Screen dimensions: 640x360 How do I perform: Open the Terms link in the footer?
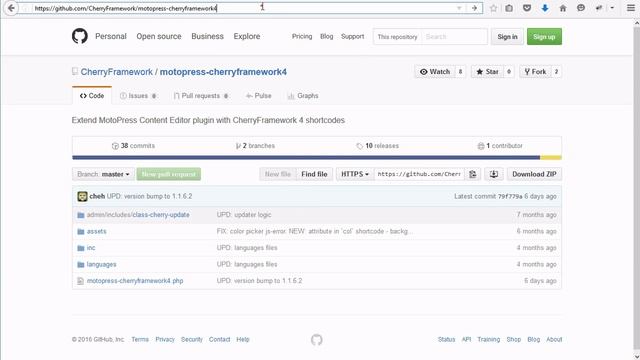(x=140, y=340)
